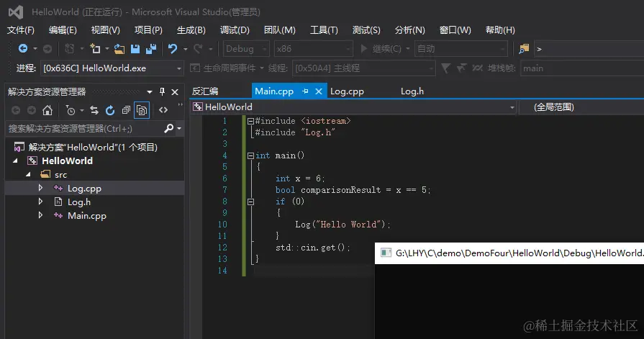Screen dimensions: 644x339
Task: Switch to the Log.h tab
Action: [x=412, y=91]
